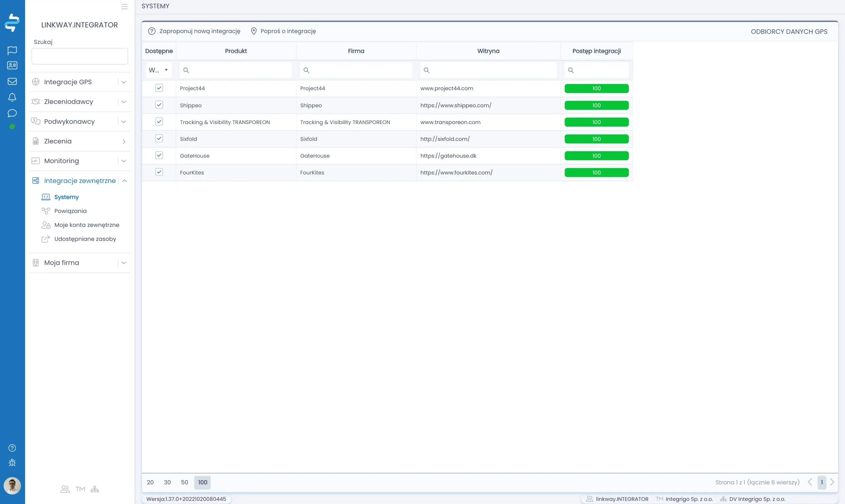Expand the Moja firma menu chevron

(x=124, y=263)
